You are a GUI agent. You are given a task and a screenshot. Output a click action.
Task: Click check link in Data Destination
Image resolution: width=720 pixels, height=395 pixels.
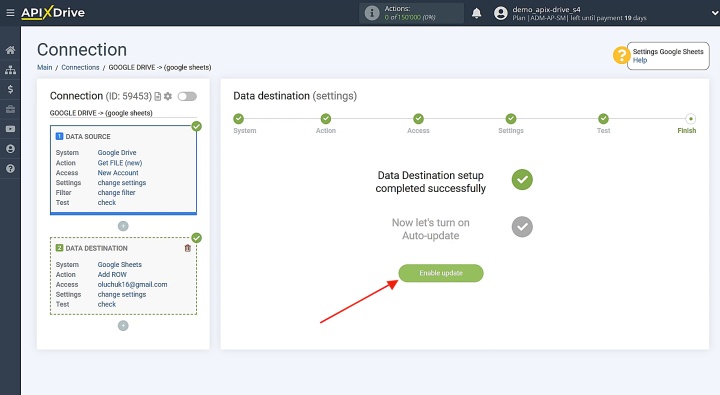(107, 305)
